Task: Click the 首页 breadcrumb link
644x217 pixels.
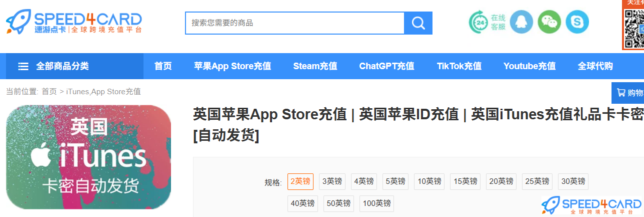Action: (x=49, y=91)
